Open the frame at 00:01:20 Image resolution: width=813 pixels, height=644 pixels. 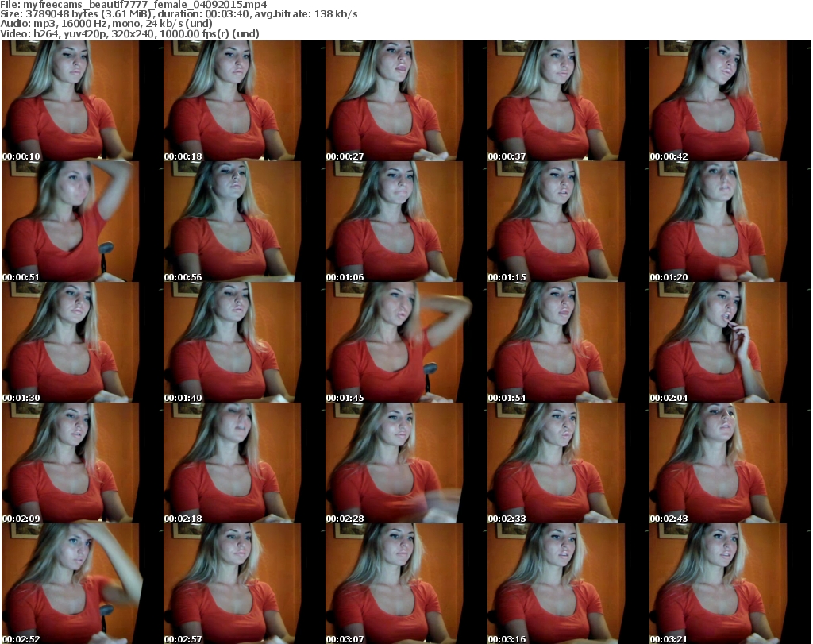coord(730,222)
